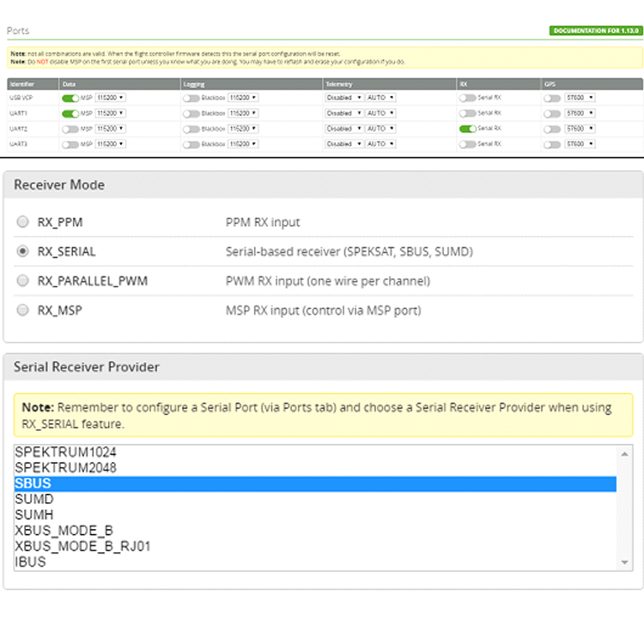Choose IBUS in provider list
Image resolution: width=644 pixels, height=644 pixels.
[x=315, y=562]
